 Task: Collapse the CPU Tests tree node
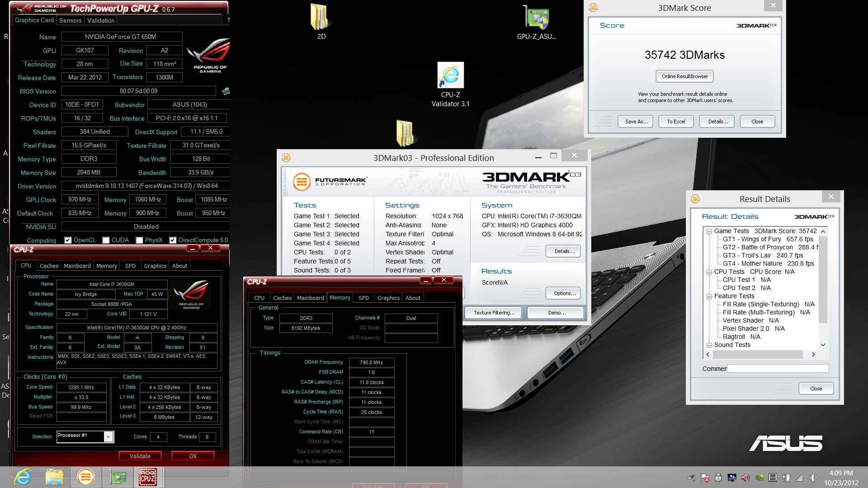tap(709, 272)
